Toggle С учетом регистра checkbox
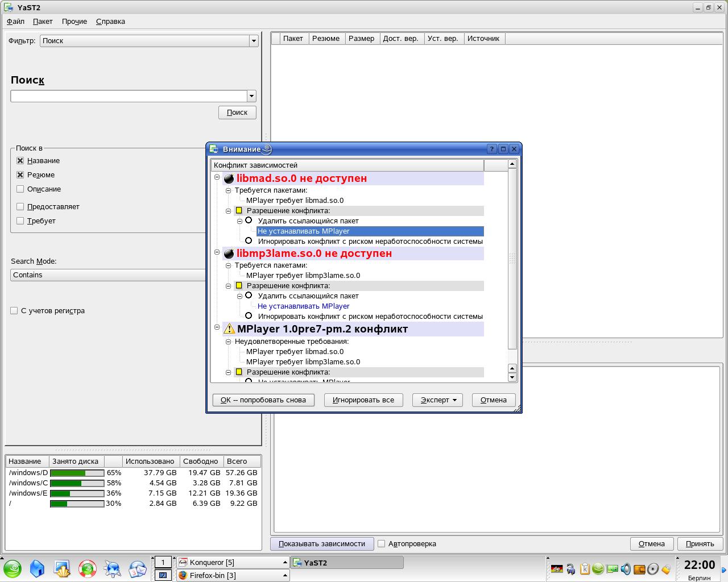 pyautogui.click(x=14, y=311)
